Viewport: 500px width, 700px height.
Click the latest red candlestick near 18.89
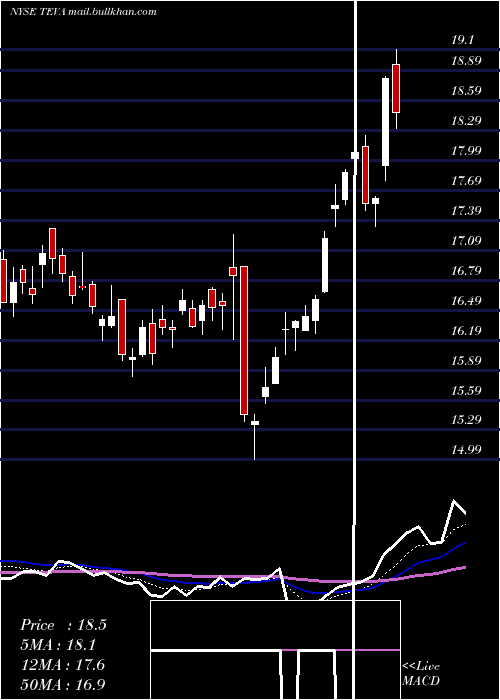pyautogui.click(x=396, y=88)
